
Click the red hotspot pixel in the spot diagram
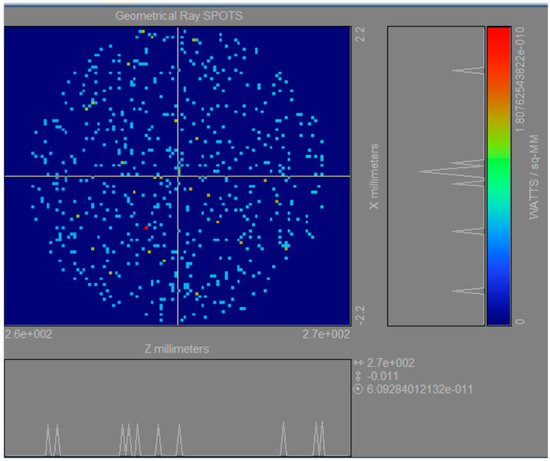pyautogui.click(x=146, y=228)
